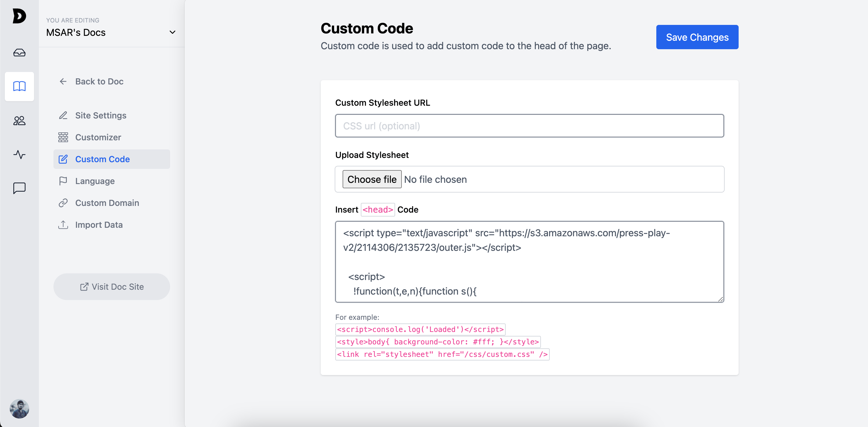Click the team/users icon in sidebar

click(x=19, y=120)
